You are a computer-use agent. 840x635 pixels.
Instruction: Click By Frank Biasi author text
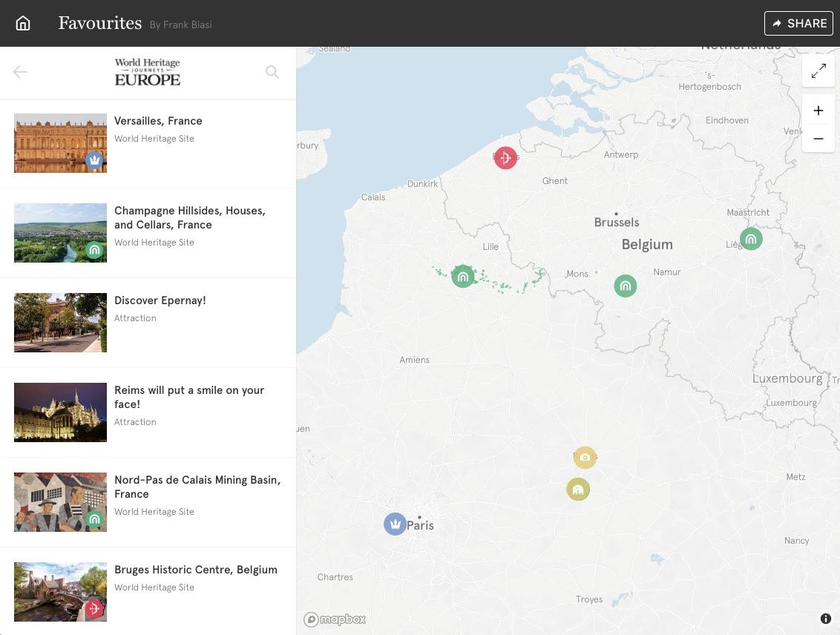180,24
